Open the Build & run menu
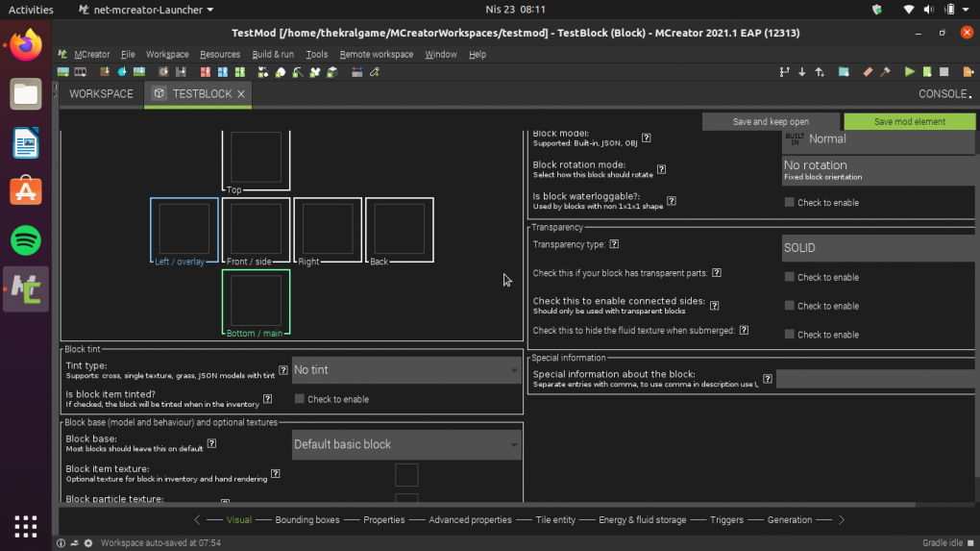The image size is (980, 551). coord(273,55)
